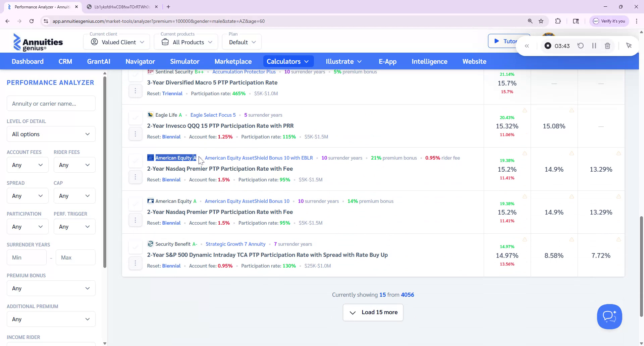The height and width of the screenshot is (346, 644).
Task: Collapse the recording toolbar with double chevrons
Action: (x=527, y=46)
